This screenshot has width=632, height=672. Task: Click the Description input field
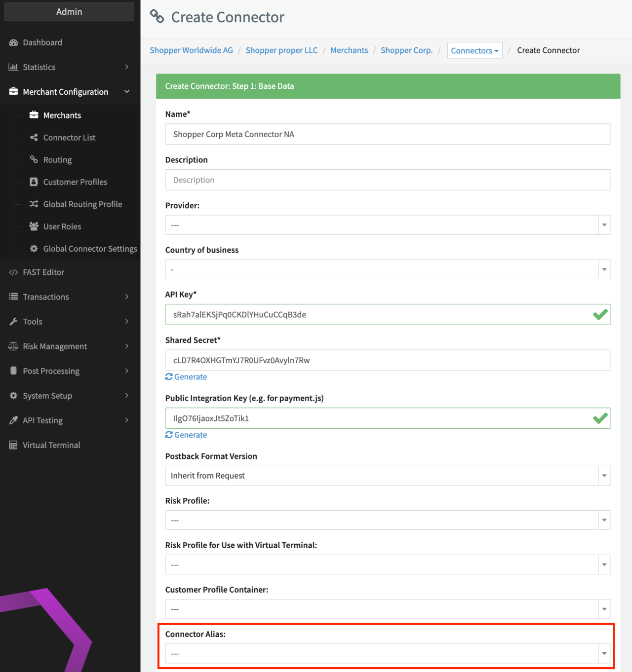388,180
